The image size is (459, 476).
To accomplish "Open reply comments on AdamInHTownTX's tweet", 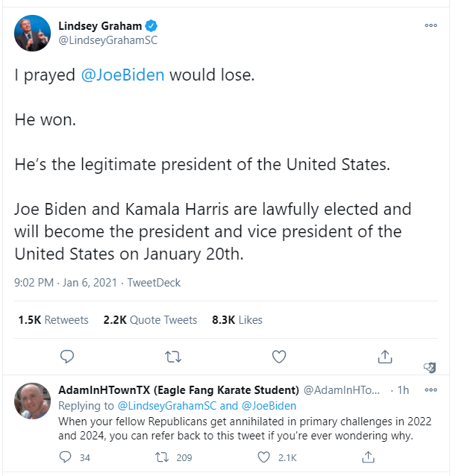I will pyautogui.click(x=66, y=457).
